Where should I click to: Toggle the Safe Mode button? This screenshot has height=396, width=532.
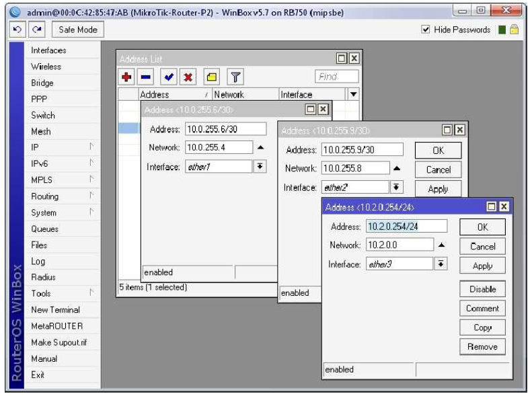pos(78,30)
